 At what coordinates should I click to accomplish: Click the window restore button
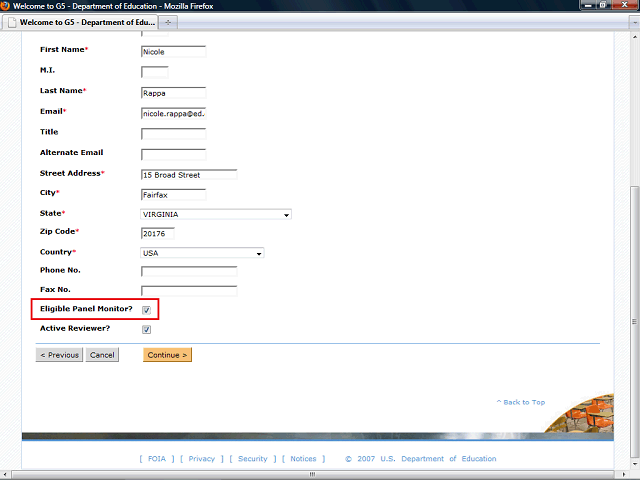tap(602, 5)
